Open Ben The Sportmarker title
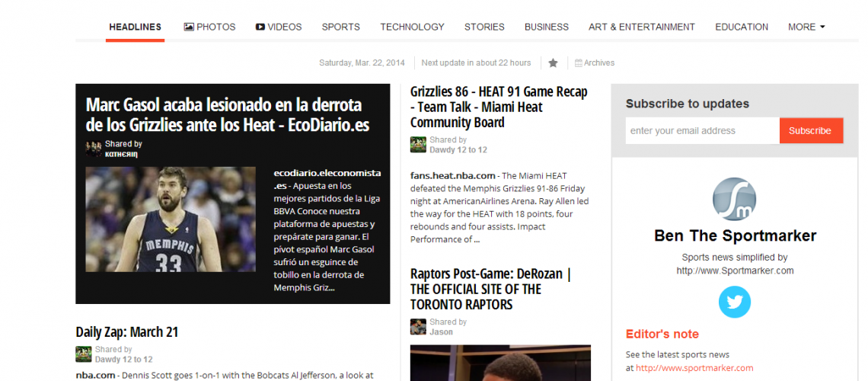The height and width of the screenshot is (381, 868). pos(736,236)
